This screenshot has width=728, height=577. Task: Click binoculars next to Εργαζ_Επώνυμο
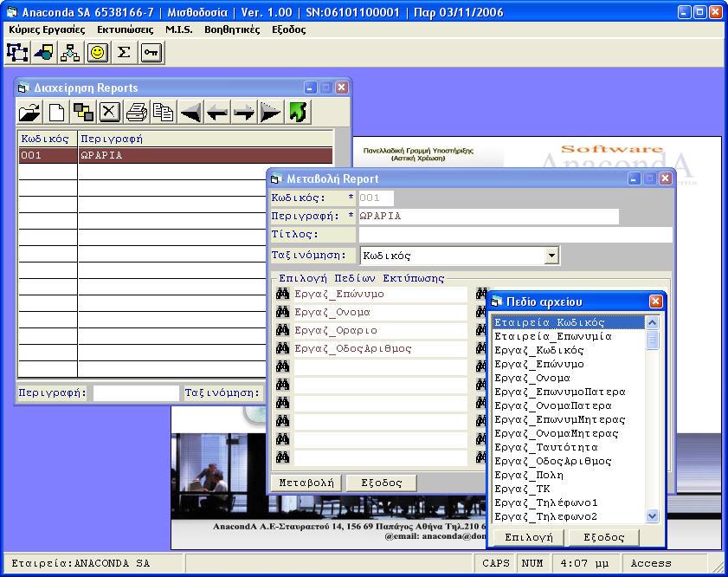coord(282,294)
